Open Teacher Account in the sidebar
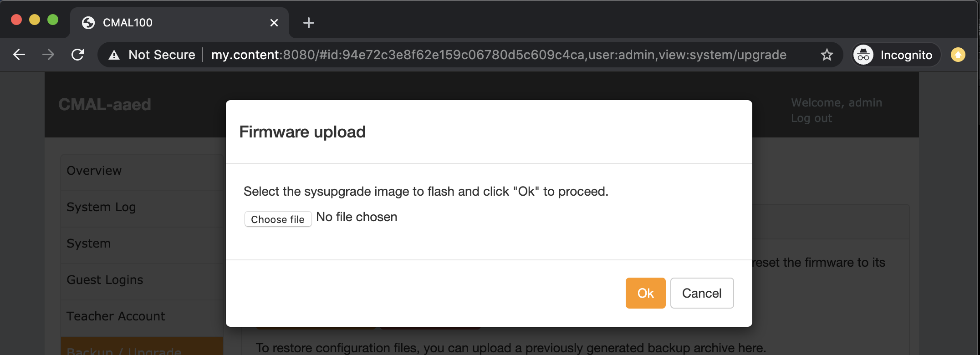 [x=116, y=316]
